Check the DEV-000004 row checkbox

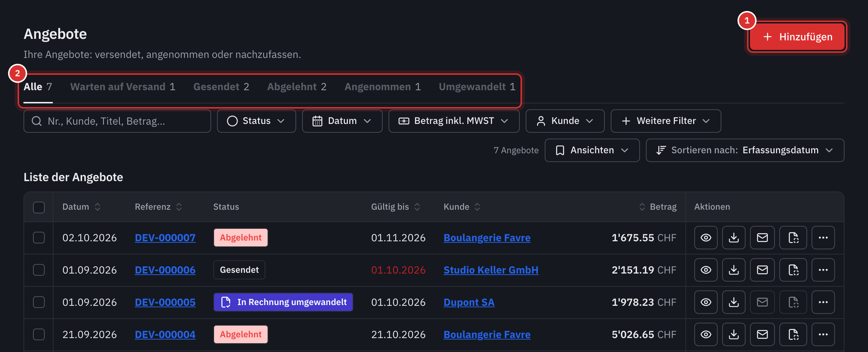coord(39,334)
